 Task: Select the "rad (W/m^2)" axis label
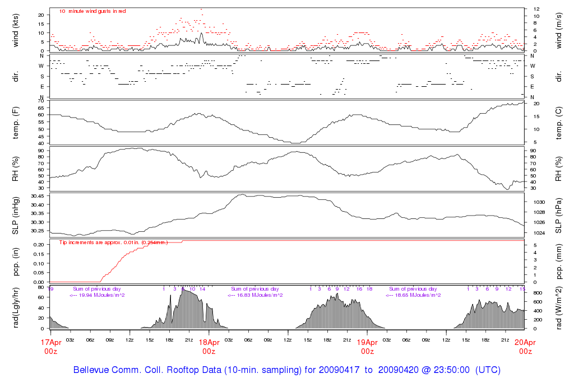[559, 308]
